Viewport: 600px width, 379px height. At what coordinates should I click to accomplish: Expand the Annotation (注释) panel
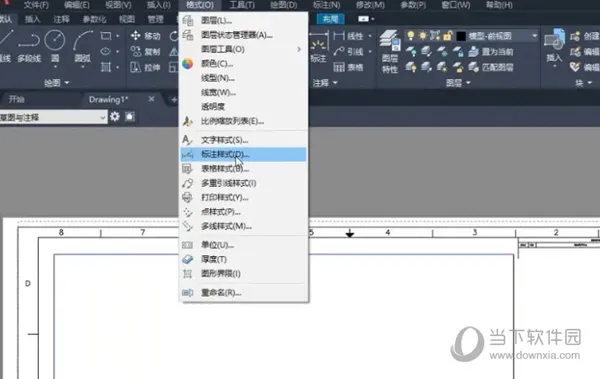pyautogui.click(x=325, y=83)
